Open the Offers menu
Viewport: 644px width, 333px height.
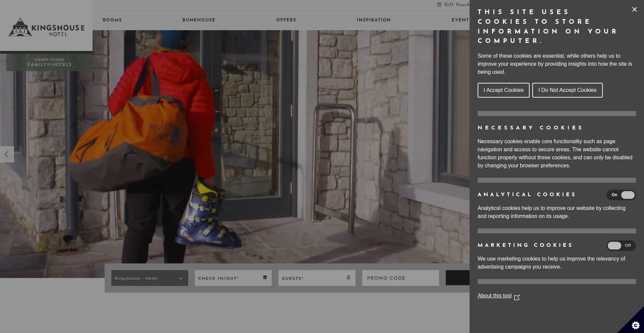(286, 20)
